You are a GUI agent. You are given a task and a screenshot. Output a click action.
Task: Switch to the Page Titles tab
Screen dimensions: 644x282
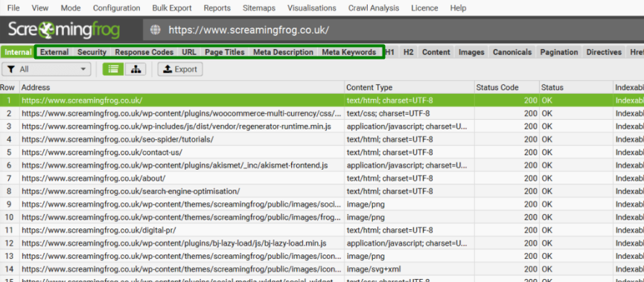coord(225,52)
